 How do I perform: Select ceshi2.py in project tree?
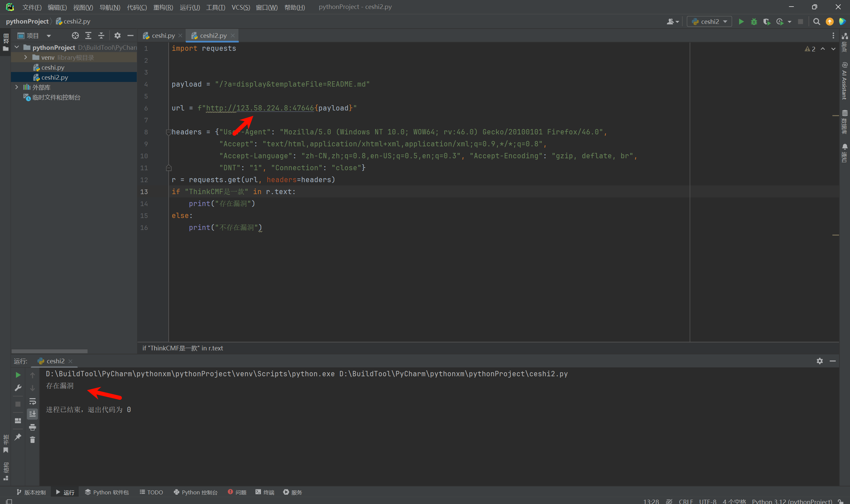pyautogui.click(x=54, y=77)
